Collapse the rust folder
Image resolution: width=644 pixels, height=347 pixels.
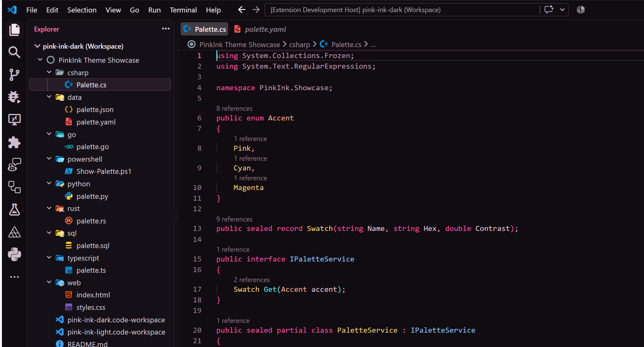coord(49,208)
